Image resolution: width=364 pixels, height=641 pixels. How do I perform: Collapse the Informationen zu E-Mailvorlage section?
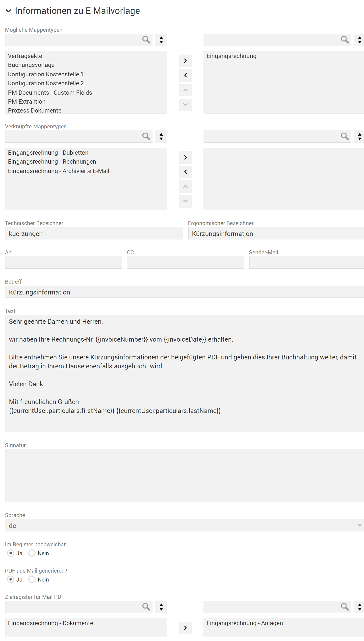8,11
